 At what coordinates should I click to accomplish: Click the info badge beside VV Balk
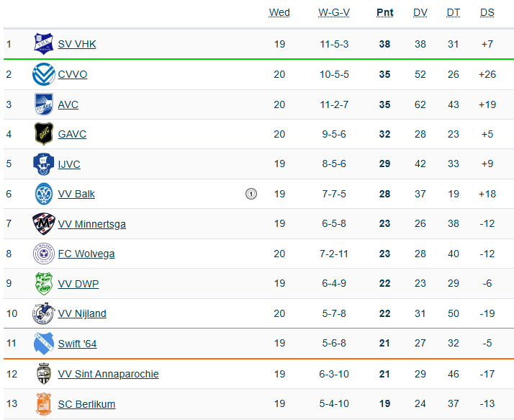coord(251,194)
